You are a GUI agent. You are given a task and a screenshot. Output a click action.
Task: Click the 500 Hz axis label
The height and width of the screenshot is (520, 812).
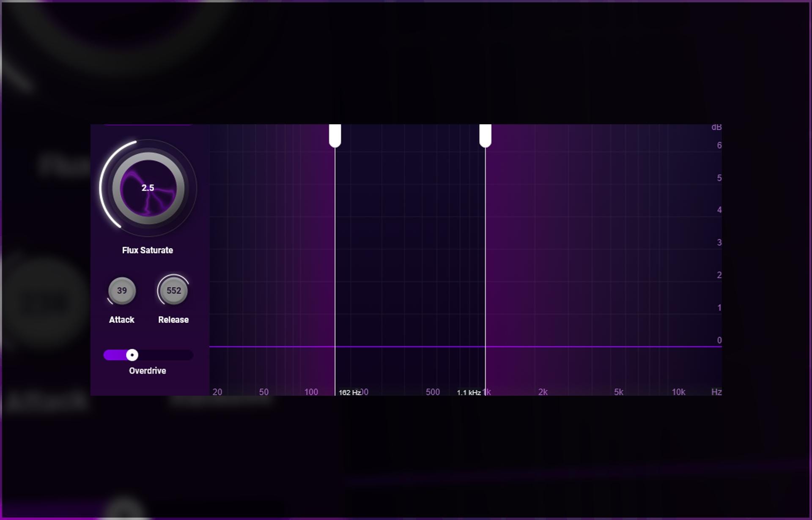coord(433,392)
